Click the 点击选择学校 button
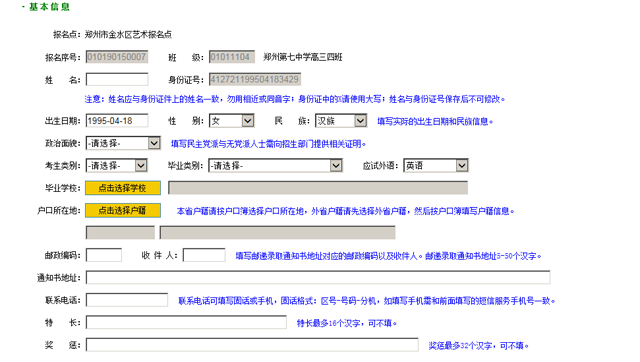Screen dimensions: 640x362 point(123,188)
